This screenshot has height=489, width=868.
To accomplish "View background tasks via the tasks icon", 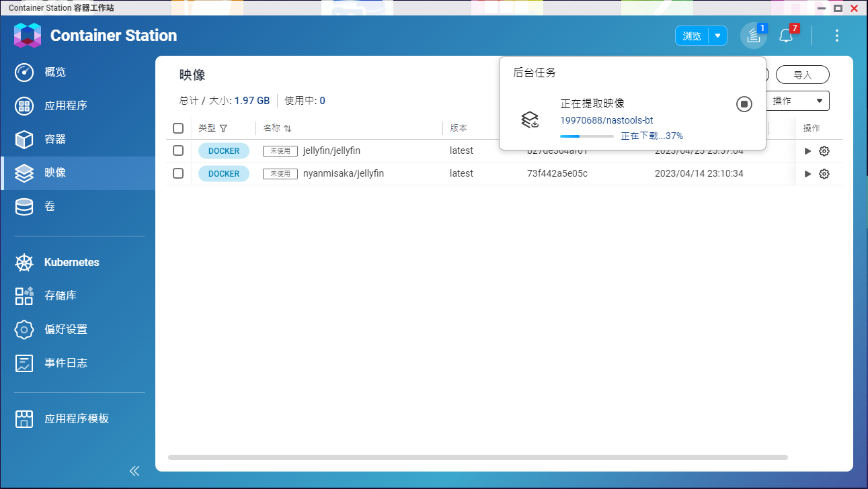I will (x=753, y=36).
